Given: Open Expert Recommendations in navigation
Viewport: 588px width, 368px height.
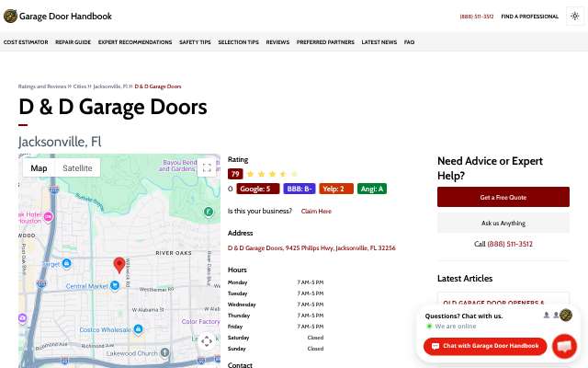Looking at the screenshot, I should (x=135, y=42).
